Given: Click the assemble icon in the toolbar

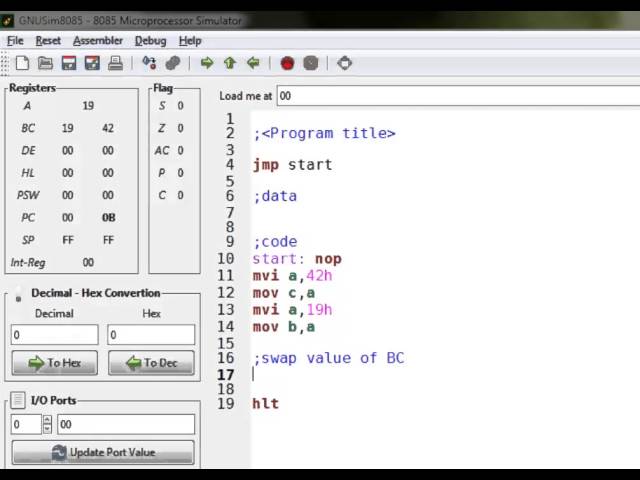Looking at the screenshot, I should (x=149, y=63).
